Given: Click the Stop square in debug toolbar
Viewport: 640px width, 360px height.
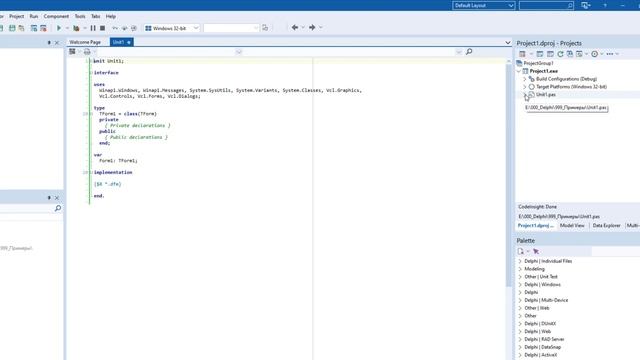Looking at the screenshot, I should tap(102, 28).
